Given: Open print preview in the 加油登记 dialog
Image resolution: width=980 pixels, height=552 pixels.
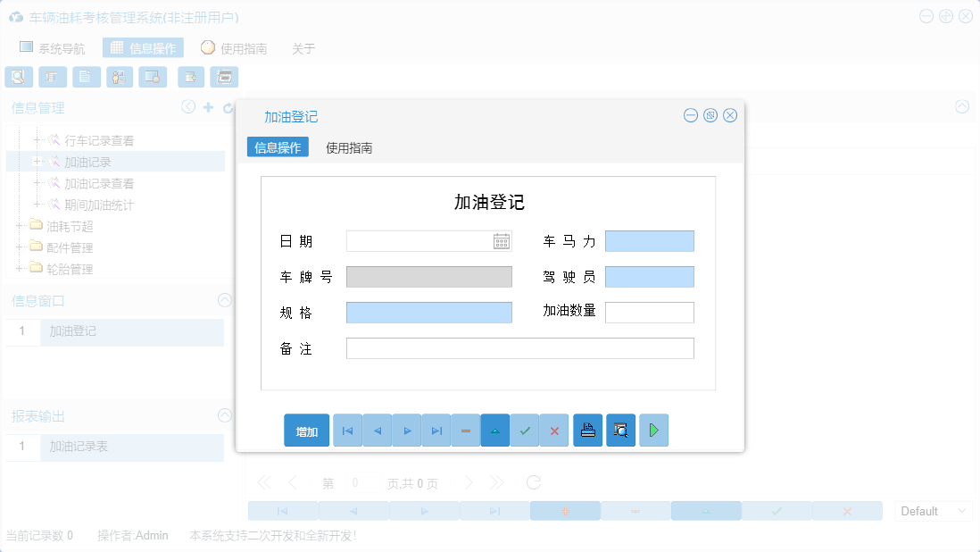Looking at the screenshot, I should tap(620, 430).
